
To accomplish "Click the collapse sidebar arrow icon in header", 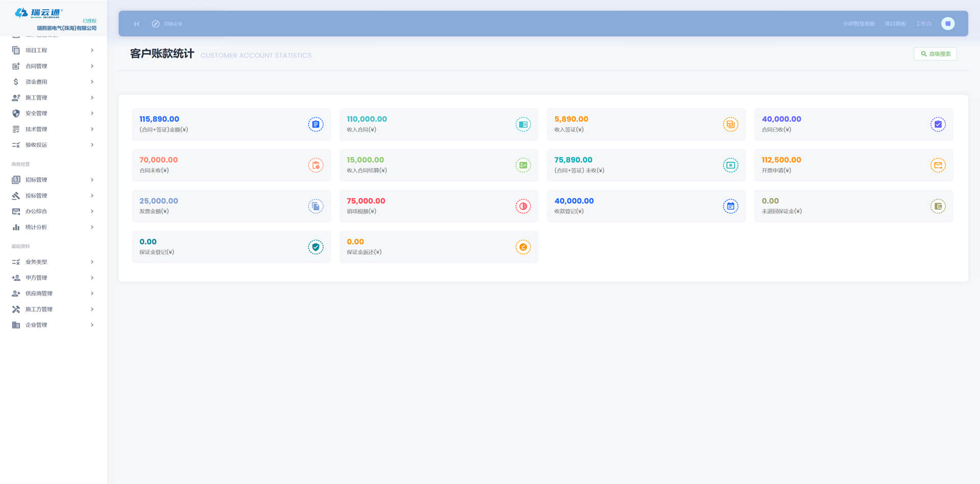I will (137, 24).
